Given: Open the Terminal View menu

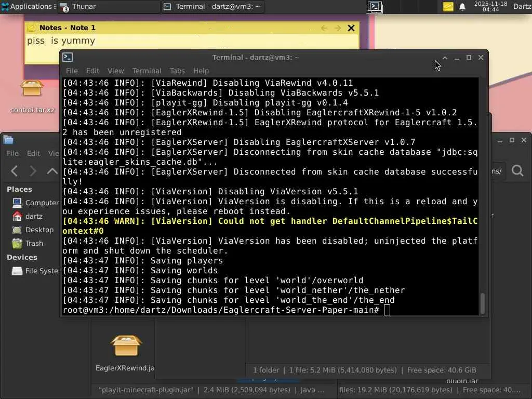Looking at the screenshot, I should [x=116, y=71].
